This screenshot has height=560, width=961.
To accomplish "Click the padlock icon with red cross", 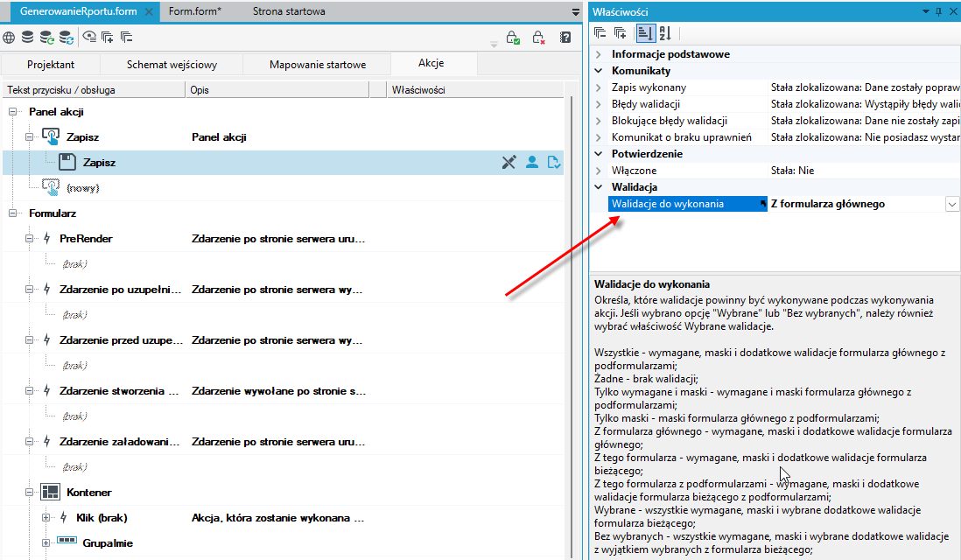I will pyautogui.click(x=538, y=38).
